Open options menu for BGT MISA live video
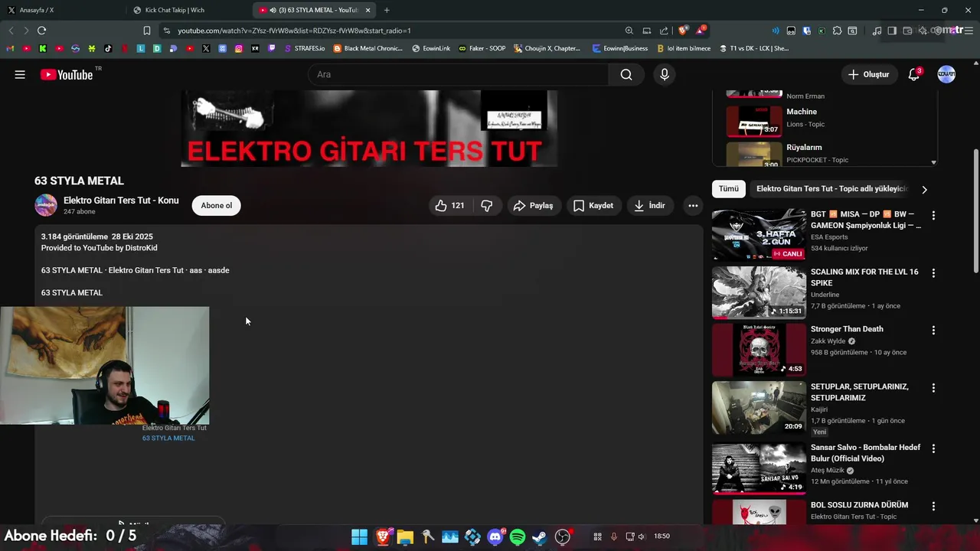980x551 pixels. point(933,215)
